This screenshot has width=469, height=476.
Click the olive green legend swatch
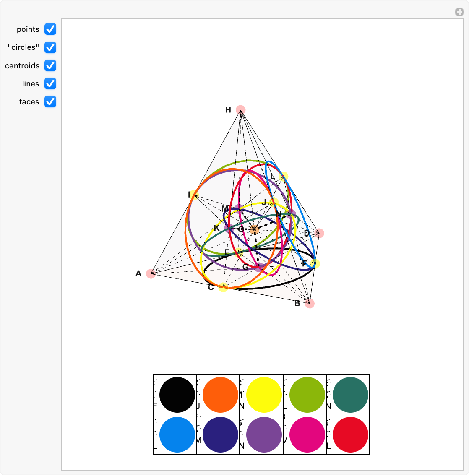coord(307,395)
